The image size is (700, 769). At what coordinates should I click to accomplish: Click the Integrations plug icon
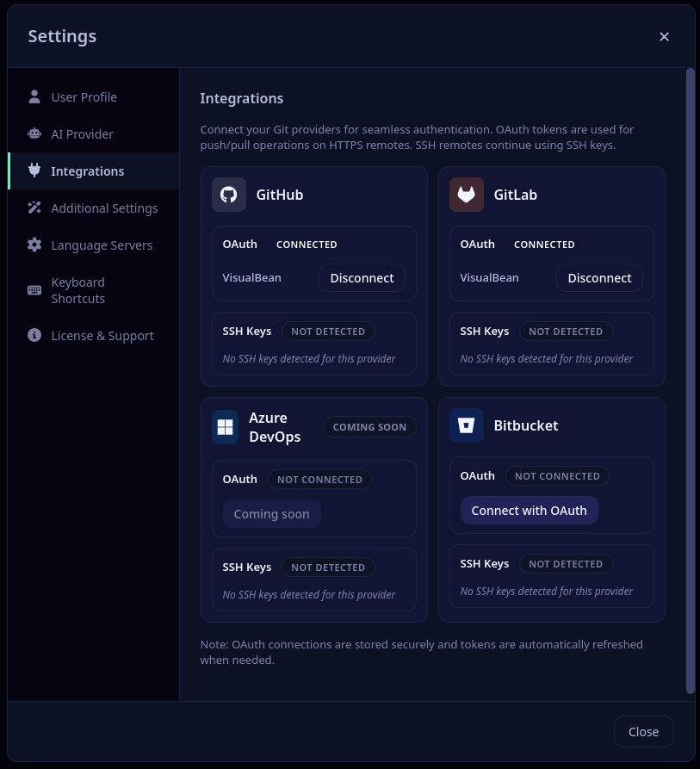point(34,171)
